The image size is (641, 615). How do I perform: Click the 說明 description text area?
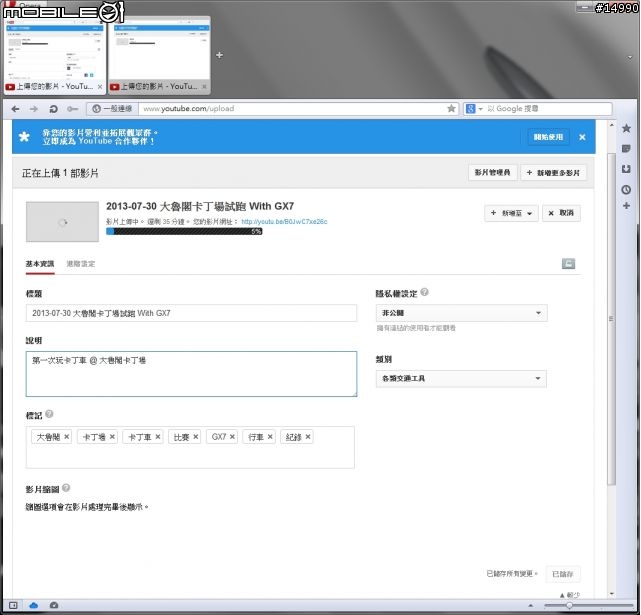click(191, 374)
